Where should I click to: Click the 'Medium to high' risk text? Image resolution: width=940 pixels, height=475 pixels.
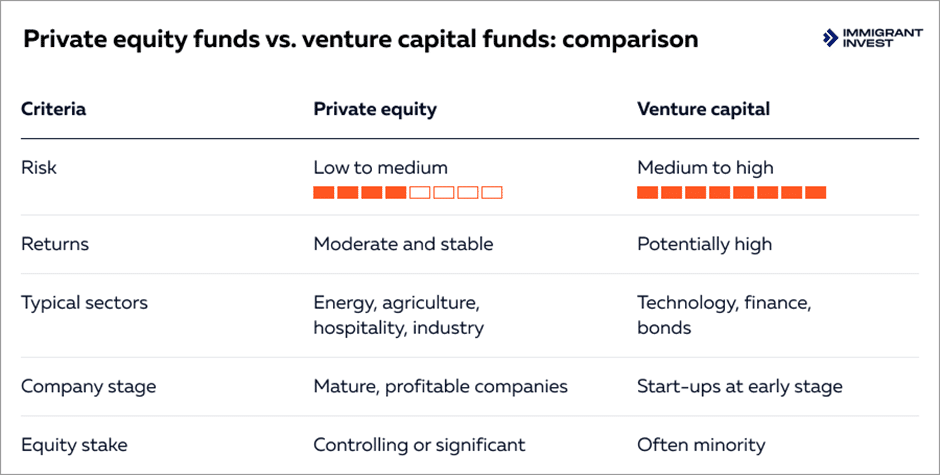click(x=705, y=167)
